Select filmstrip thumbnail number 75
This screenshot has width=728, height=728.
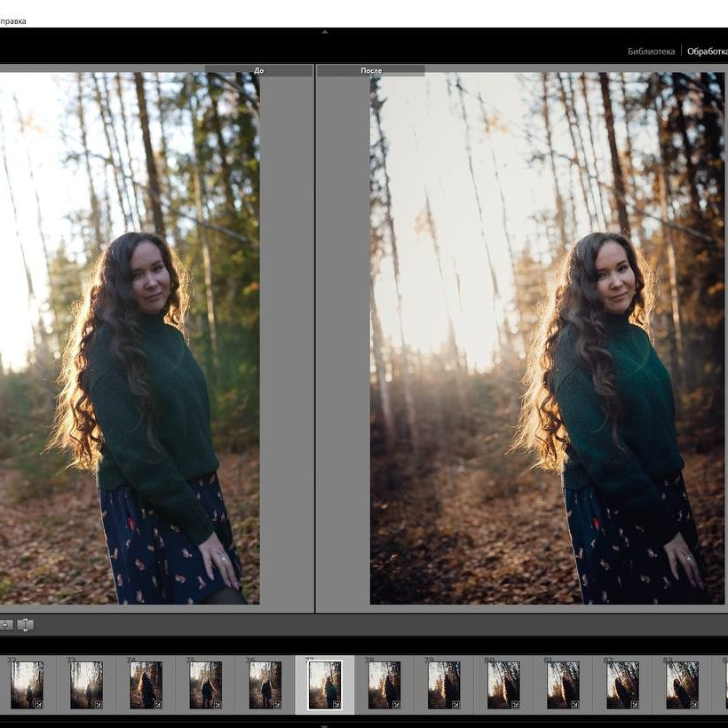click(205, 684)
